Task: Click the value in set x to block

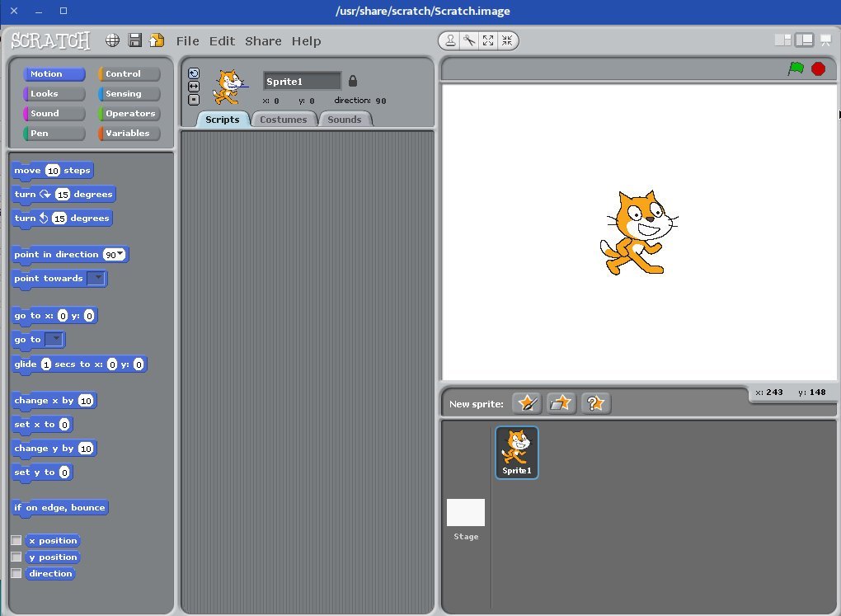Action: click(x=64, y=425)
